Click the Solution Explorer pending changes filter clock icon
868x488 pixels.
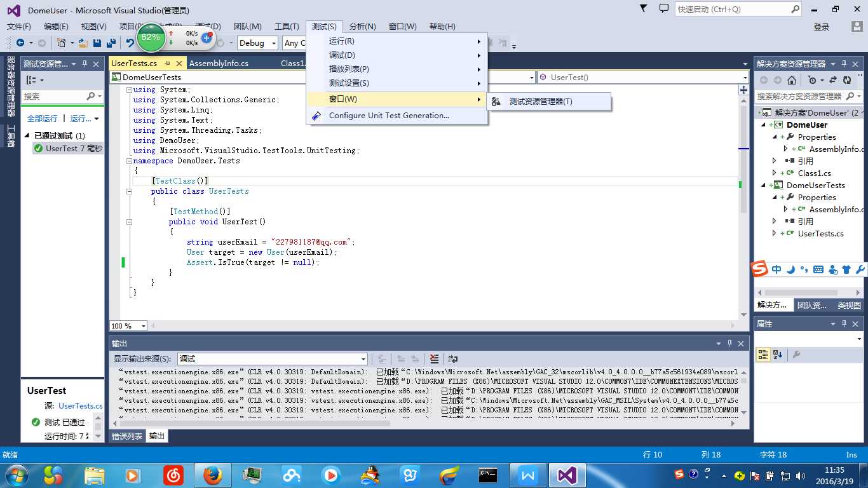coord(812,80)
